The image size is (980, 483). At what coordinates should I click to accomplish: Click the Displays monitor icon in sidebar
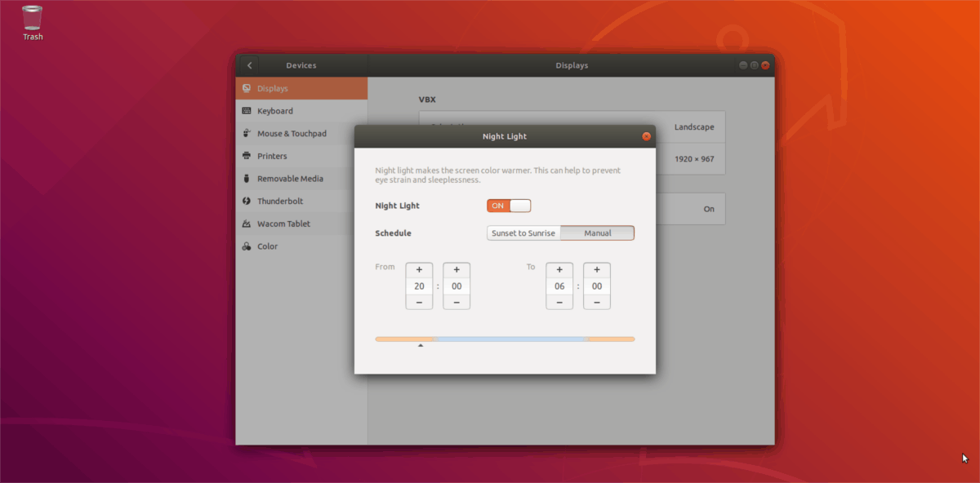[x=247, y=88]
